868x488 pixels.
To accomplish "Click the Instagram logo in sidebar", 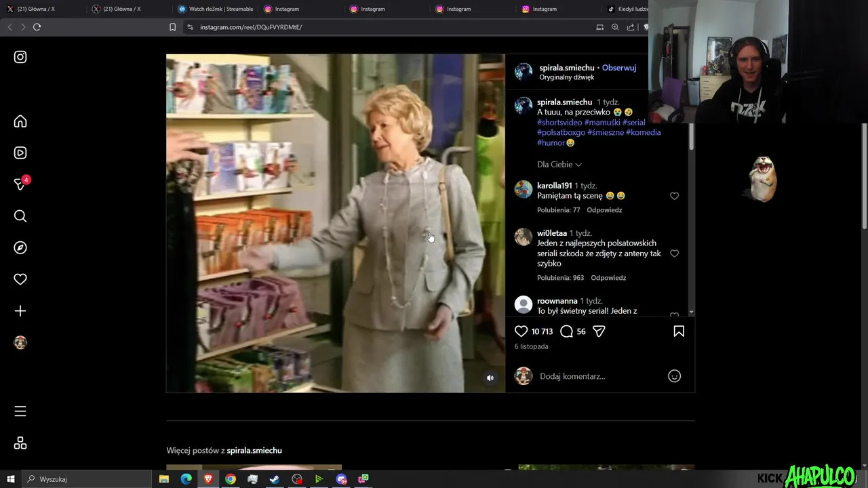I will click(x=20, y=57).
